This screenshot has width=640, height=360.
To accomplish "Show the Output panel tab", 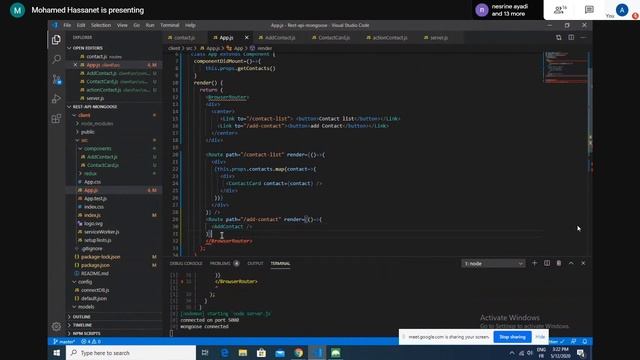I will click(x=255, y=263).
